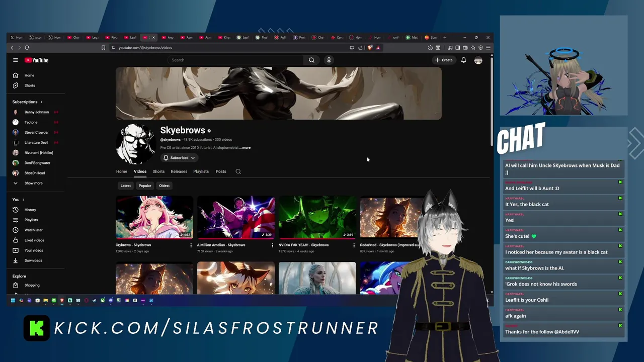Image resolution: width=644 pixels, height=362 pixels.
Task: Open options for A Million Amelias video
Action: click(x=272, y=245)
